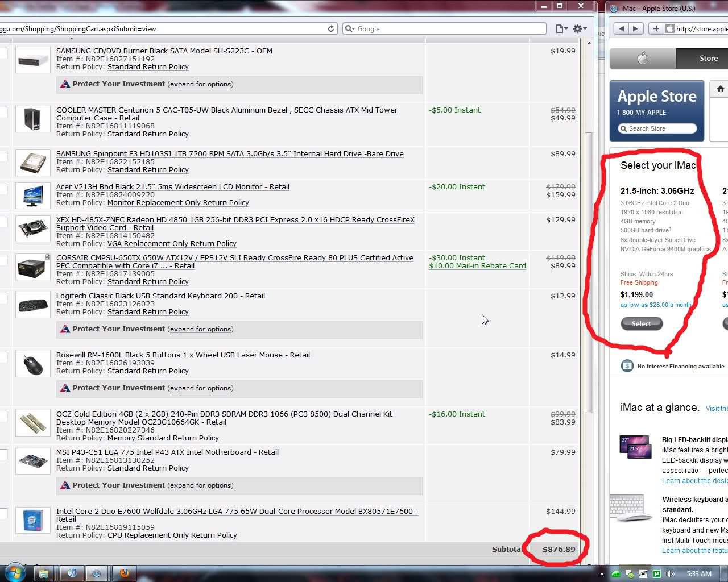Viewport: 728px width, 582px height.
Task: Open the Apple logo tab on Apple site
Action: pyautogui.click(x=643, y=58)
